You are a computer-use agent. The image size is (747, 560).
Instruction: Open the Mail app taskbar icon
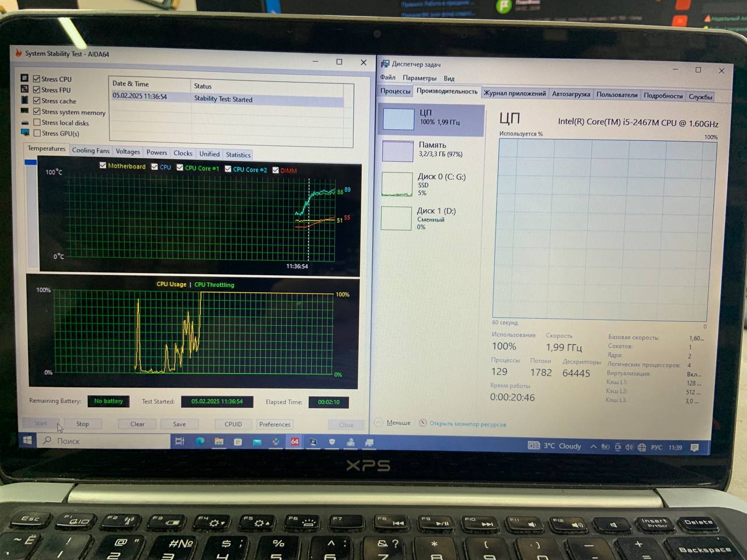click(x=257, y=442)
